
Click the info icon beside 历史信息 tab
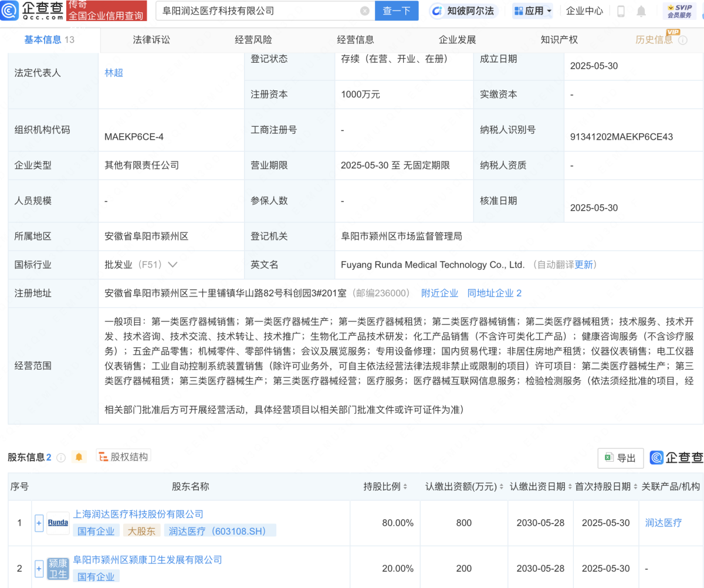(x=682, y=40)
